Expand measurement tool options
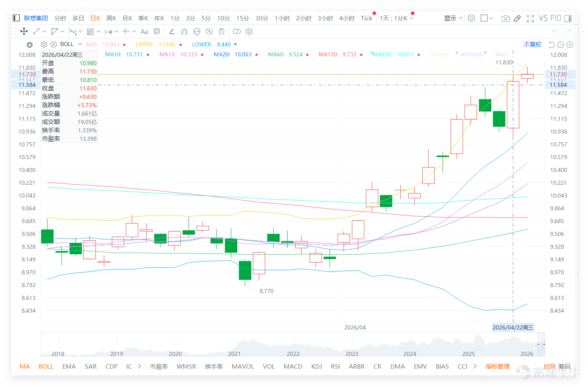 click(x=98, y=31)
